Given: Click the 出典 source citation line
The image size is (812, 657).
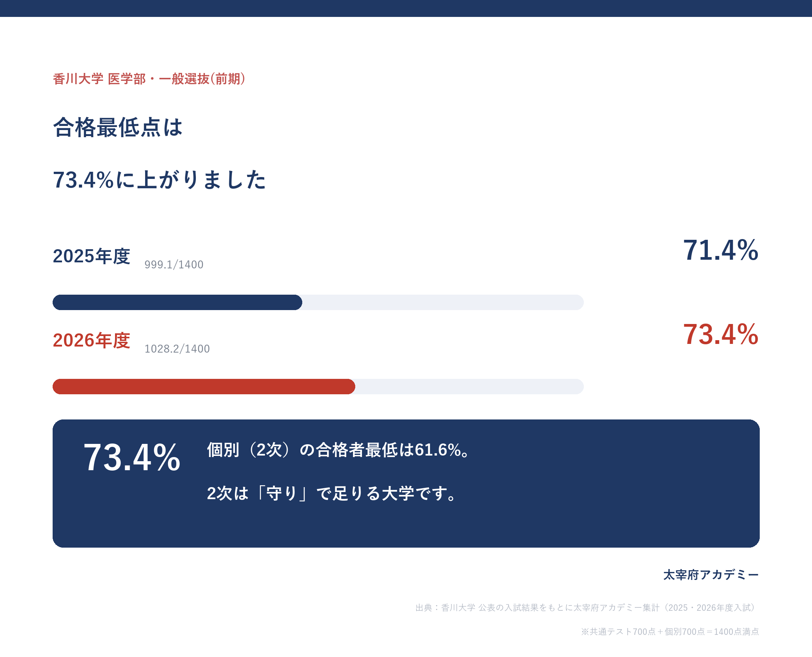Looking at the screenshot, I should [587, 607].
